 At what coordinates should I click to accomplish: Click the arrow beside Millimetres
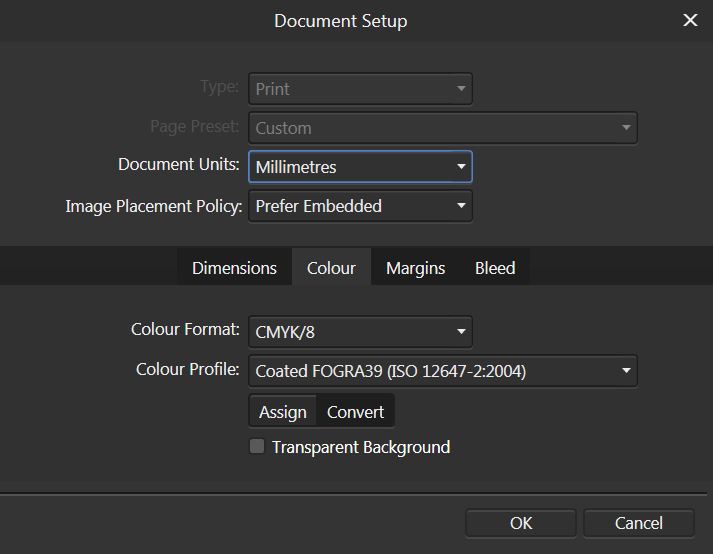tap(461, 167)
